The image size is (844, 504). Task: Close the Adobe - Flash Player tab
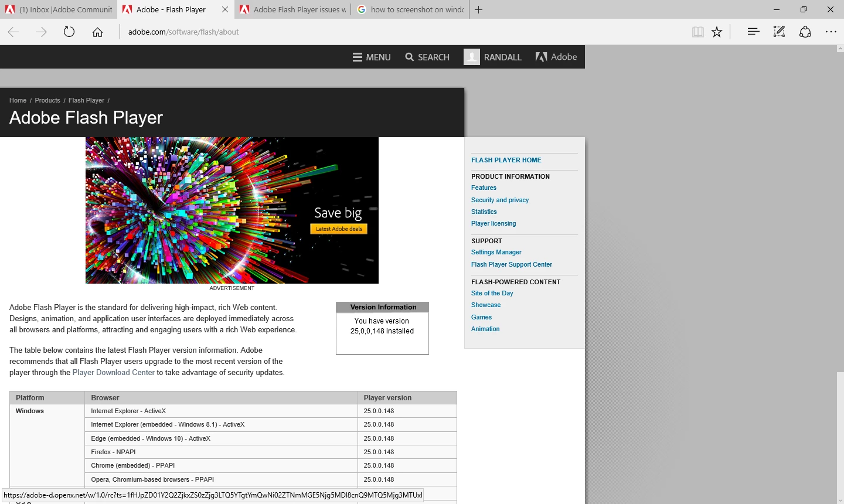click(225, 9)
